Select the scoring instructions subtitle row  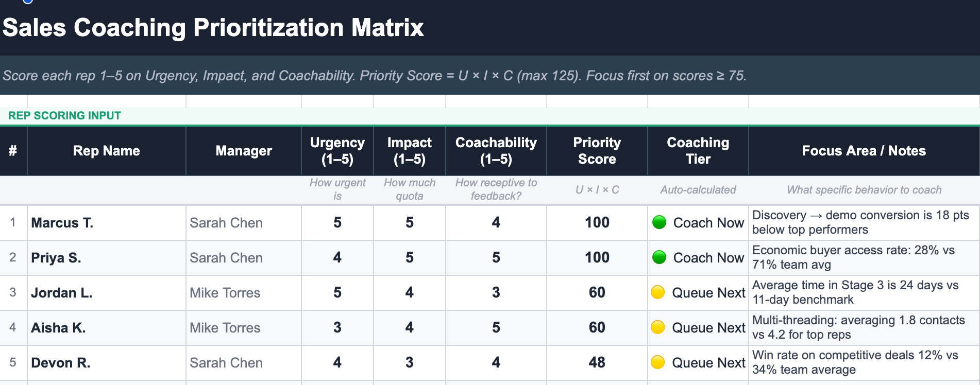pos(490,76)
